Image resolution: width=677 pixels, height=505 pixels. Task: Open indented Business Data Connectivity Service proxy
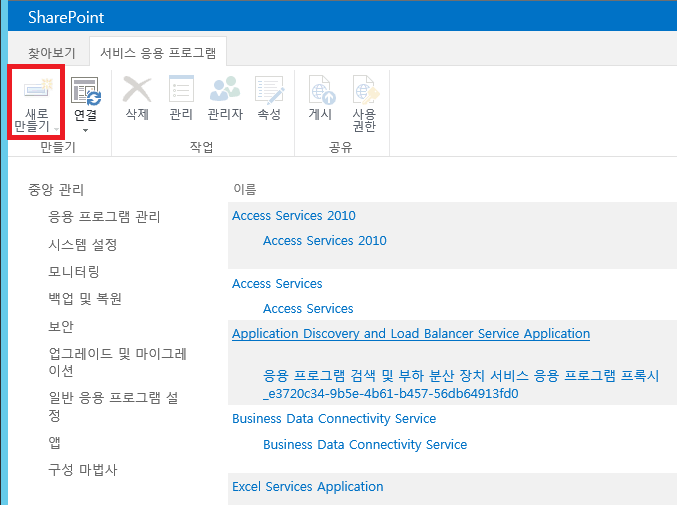pyautogui.click(x=365, y=445)
